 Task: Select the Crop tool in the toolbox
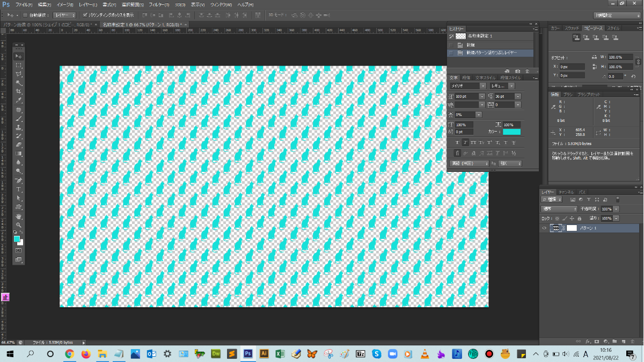pos(19,92)
